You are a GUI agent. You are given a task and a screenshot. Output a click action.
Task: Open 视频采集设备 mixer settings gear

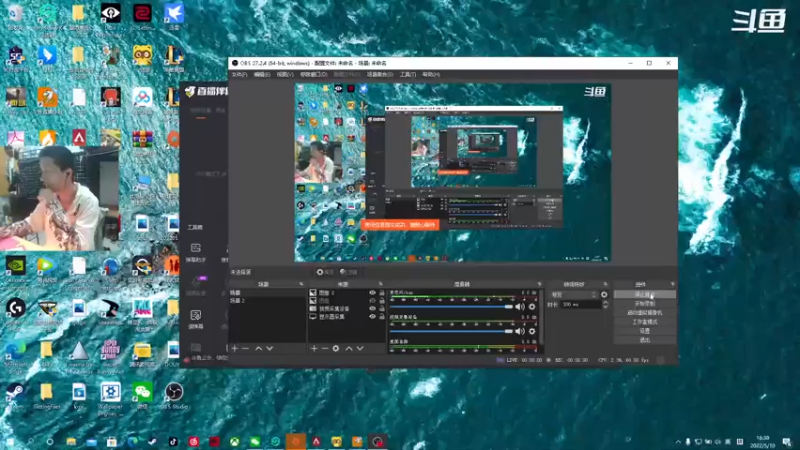532,331
